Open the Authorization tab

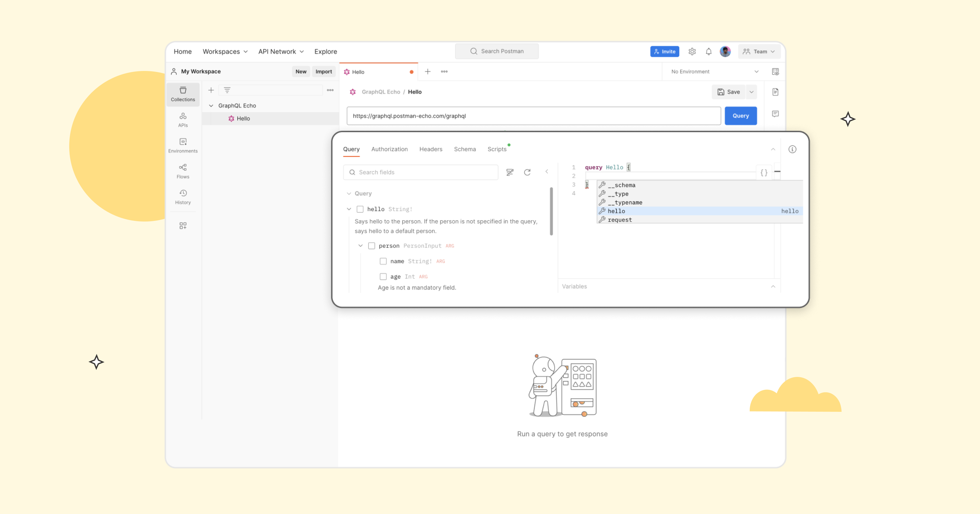(x=389, y=149)
